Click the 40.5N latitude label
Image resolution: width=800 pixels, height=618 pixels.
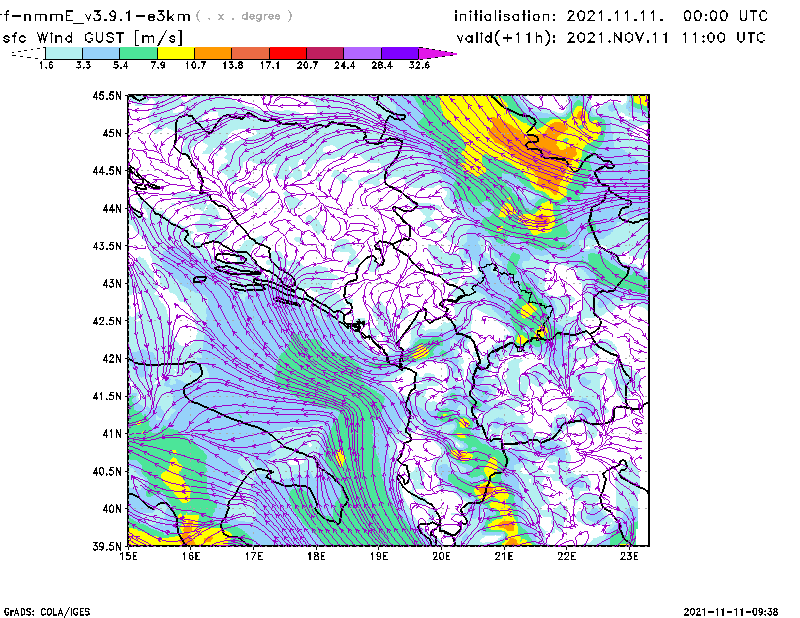click(107, 471)
